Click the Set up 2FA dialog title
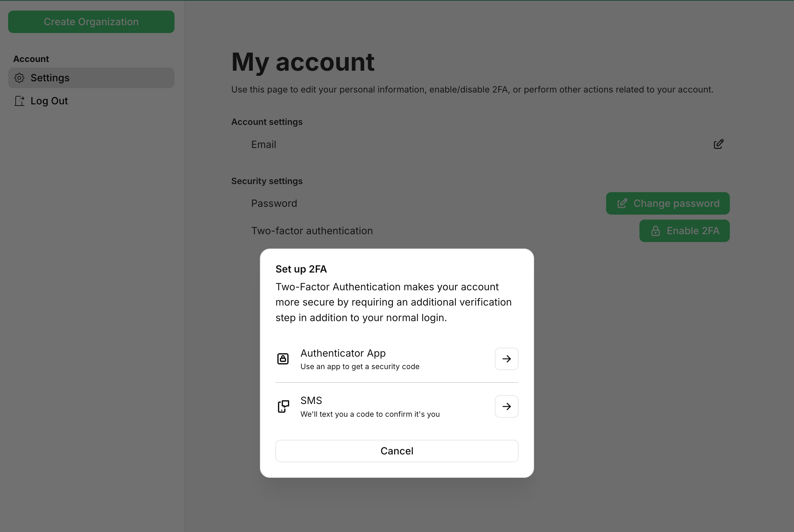This screenshot has height=532, width=794. pos(301,269)
